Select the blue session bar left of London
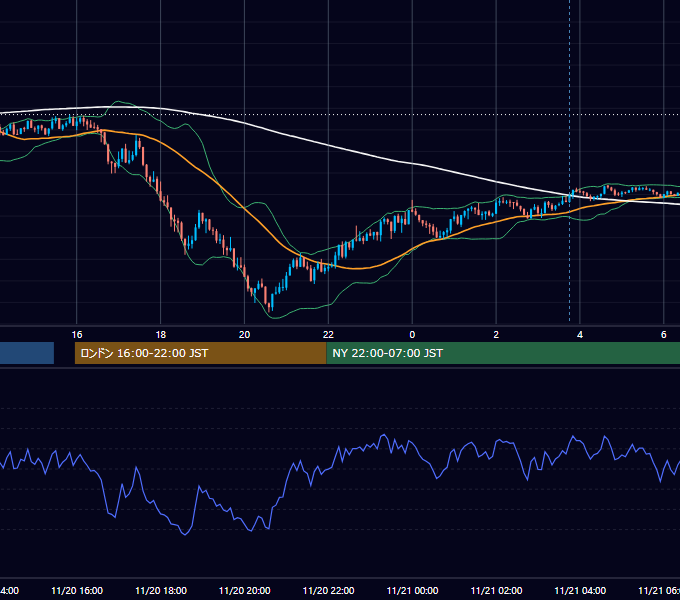 pyautogui.click(x=27, y=353)
